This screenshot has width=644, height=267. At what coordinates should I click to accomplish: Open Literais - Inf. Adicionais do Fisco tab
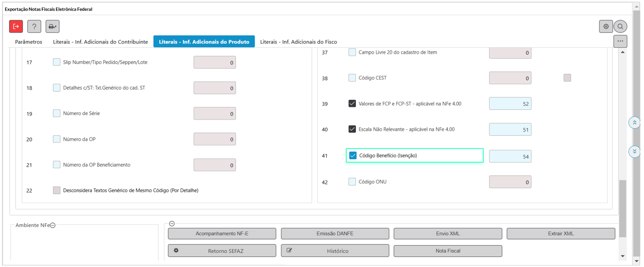point(299,42)
